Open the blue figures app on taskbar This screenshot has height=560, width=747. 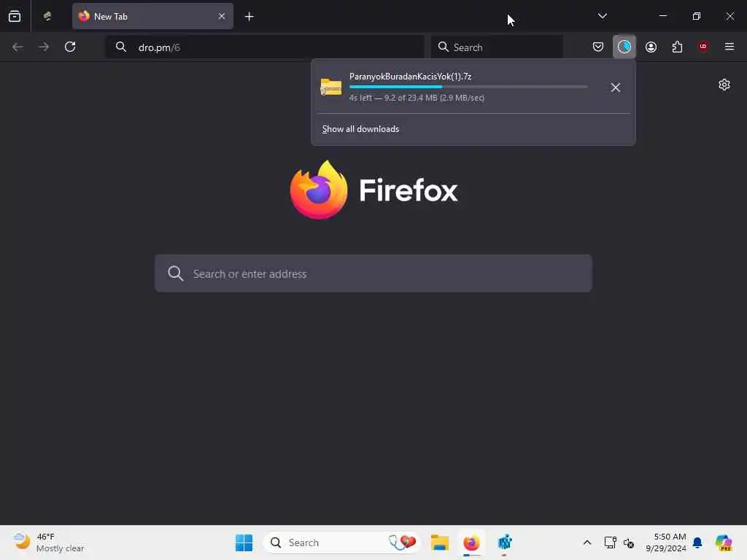[505, 542]
